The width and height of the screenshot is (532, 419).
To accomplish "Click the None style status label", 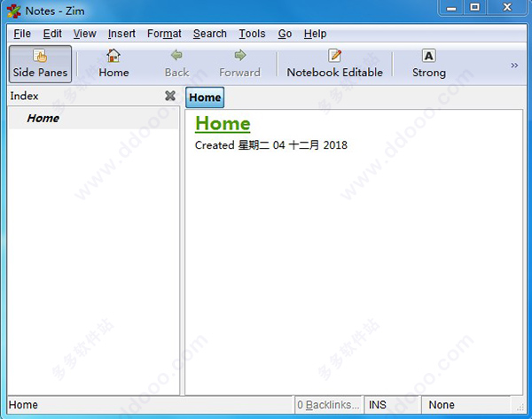I will pyautogui.click(x=441, y=405).
